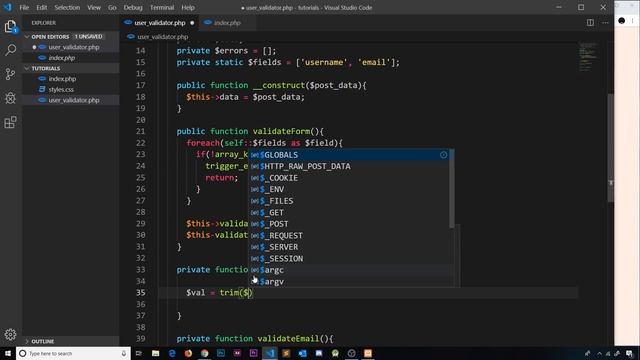Viewport: 640px width, 360px height.
Task: Click the VS Code taskbar icon
Action: [270, 353]
